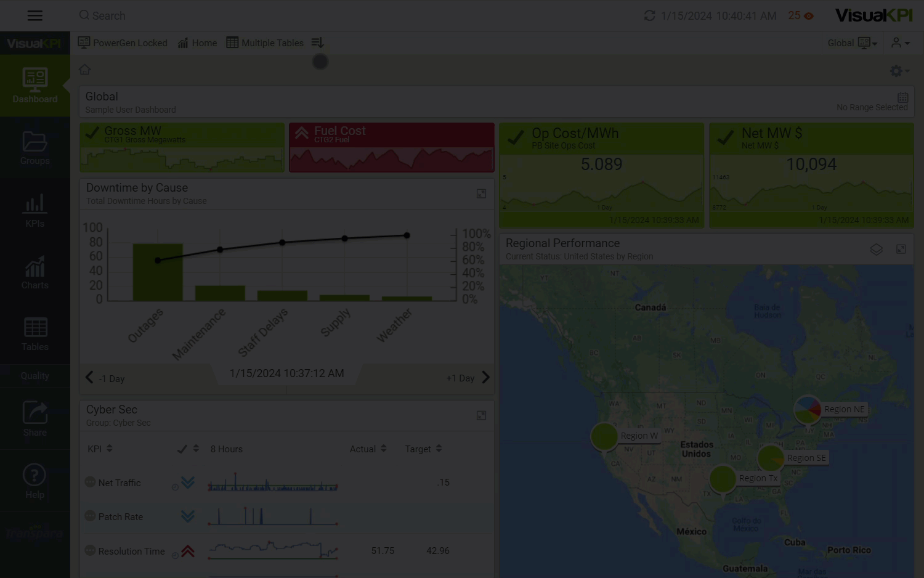Click the Help question mark icon
Image resolution: width=924 pixels, height=578 pixels.
tap(35, 475)
